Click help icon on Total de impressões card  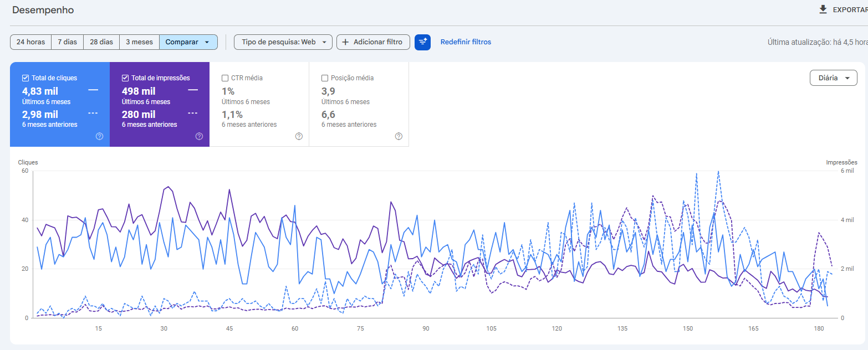[199, 136]
